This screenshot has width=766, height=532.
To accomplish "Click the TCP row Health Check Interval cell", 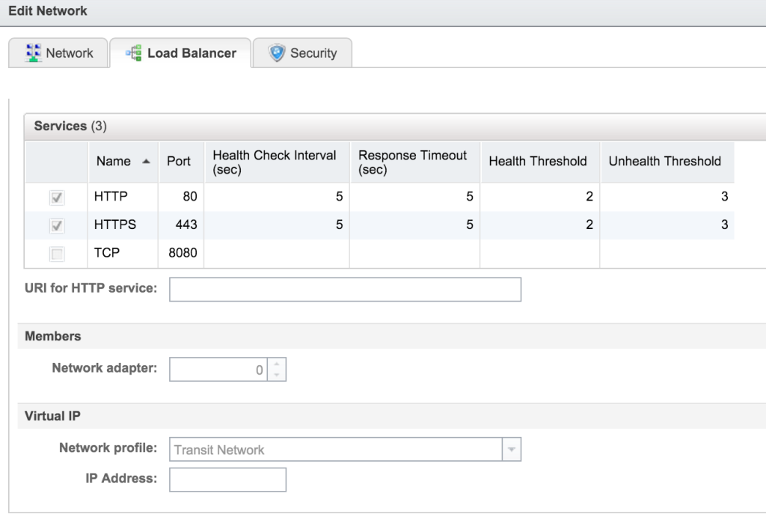I will point(276,253).
